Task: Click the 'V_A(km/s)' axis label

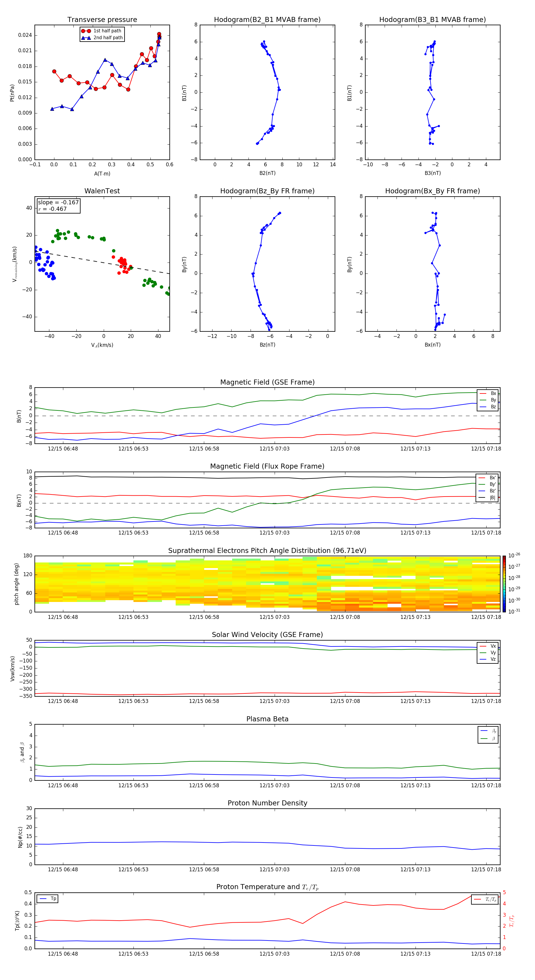Action: coord(102,345)
